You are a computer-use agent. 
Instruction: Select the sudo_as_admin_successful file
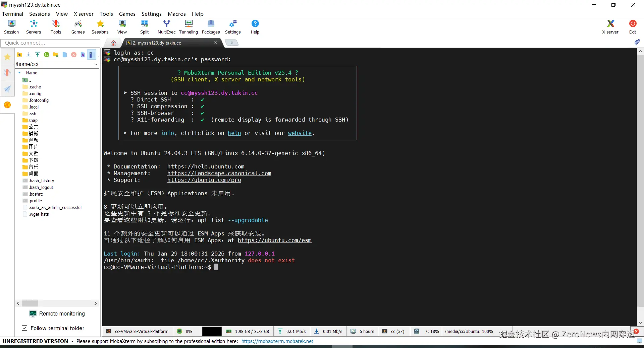pos(52,207)
